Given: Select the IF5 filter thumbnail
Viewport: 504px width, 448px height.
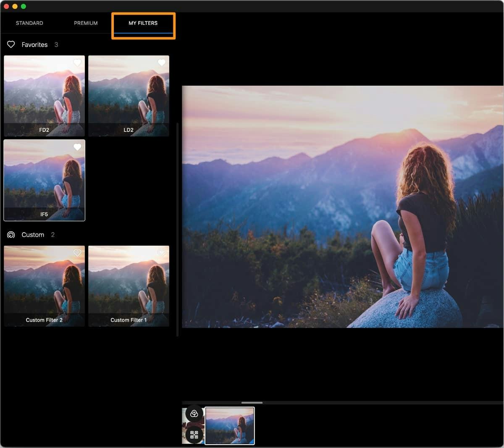Looking at the screenshot, I should click(x=44, y=185).
